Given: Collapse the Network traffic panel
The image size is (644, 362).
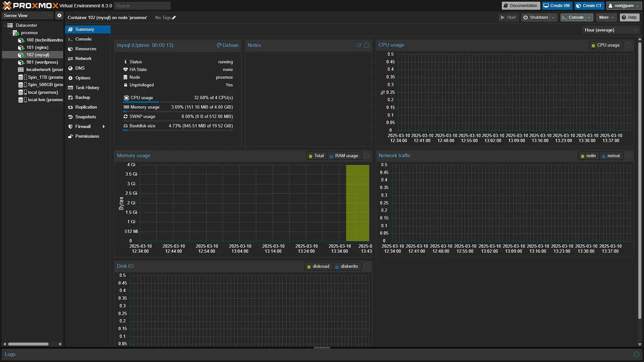Looking at the screenshot, I should coord(628,156).
